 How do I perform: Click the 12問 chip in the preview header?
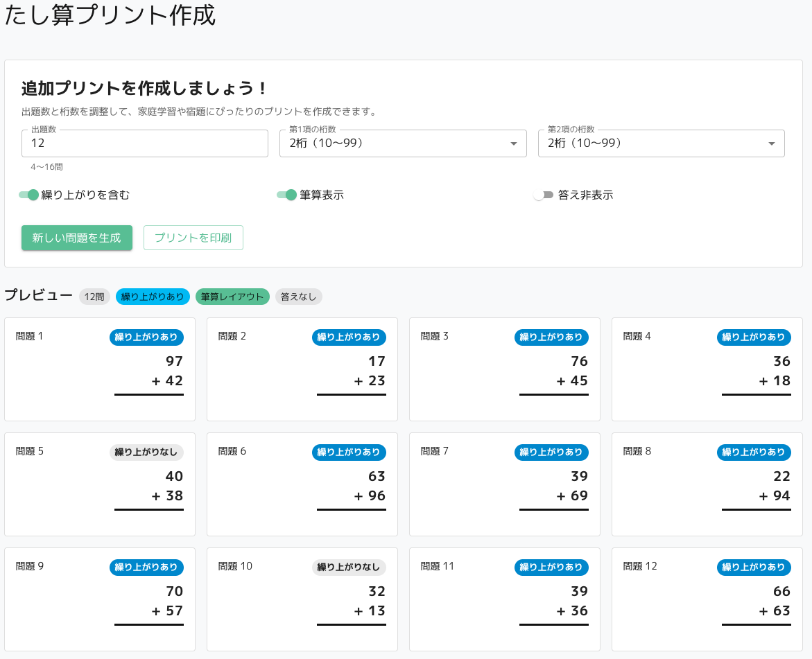[94, 297]
